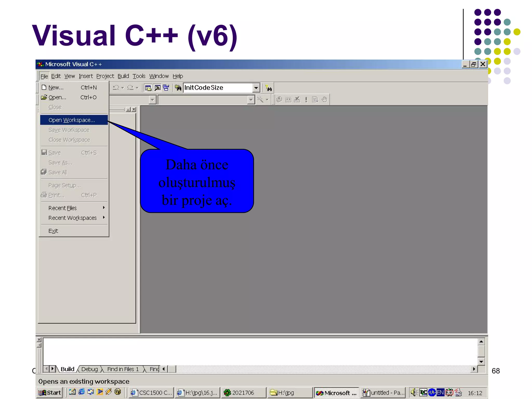
Task: Click the Execute Program exclamation icon
Action: coord(306,99)
